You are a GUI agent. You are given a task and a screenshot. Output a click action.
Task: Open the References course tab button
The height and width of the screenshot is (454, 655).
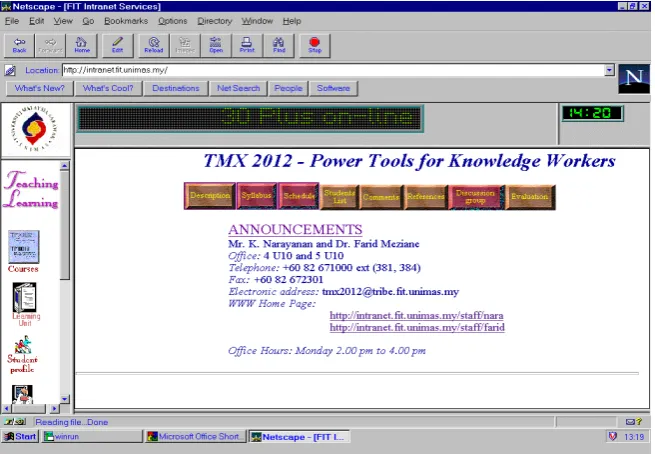pyautogui.click(x=426, y=197)
